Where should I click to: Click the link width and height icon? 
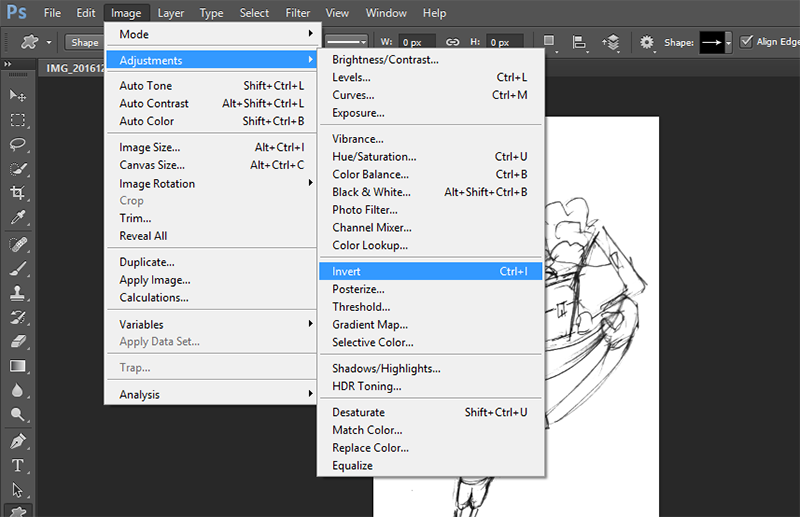click(453, 42)
